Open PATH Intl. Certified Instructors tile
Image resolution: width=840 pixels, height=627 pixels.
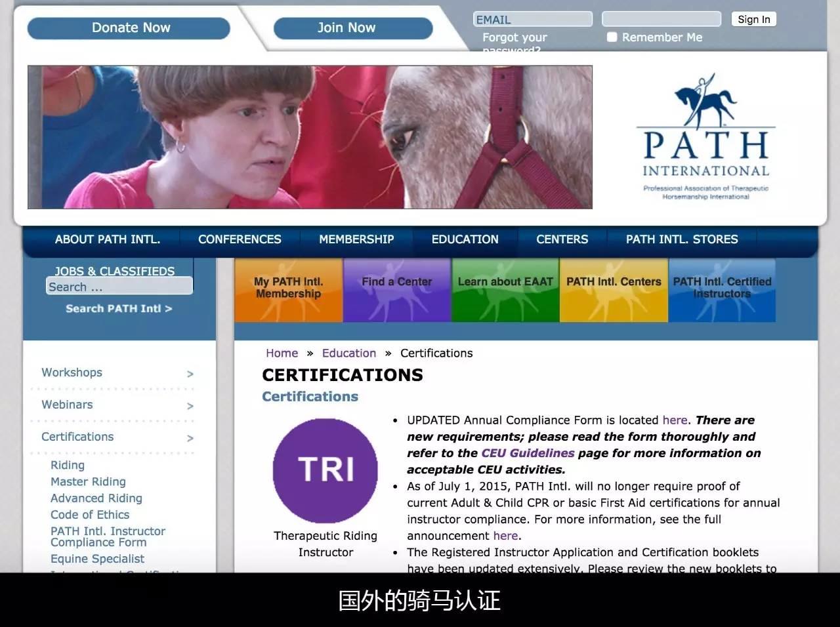tap(722, 290)
